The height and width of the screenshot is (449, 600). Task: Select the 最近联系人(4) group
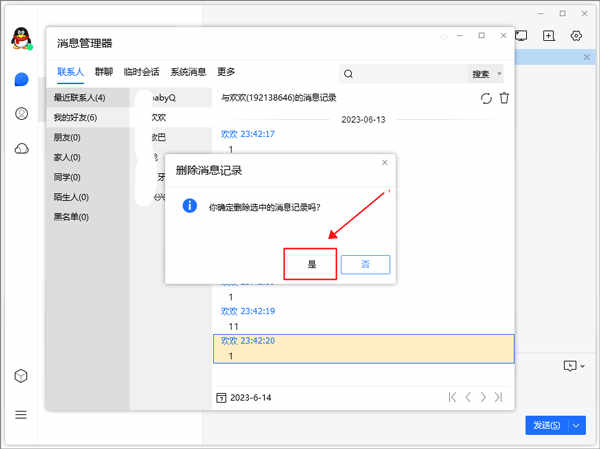88,98
